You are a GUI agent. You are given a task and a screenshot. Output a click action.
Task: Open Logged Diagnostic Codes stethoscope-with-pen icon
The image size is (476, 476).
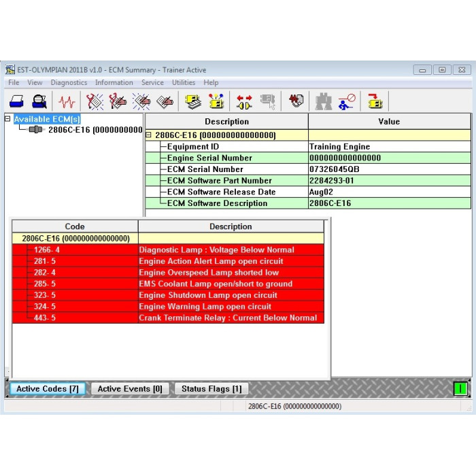118,101
